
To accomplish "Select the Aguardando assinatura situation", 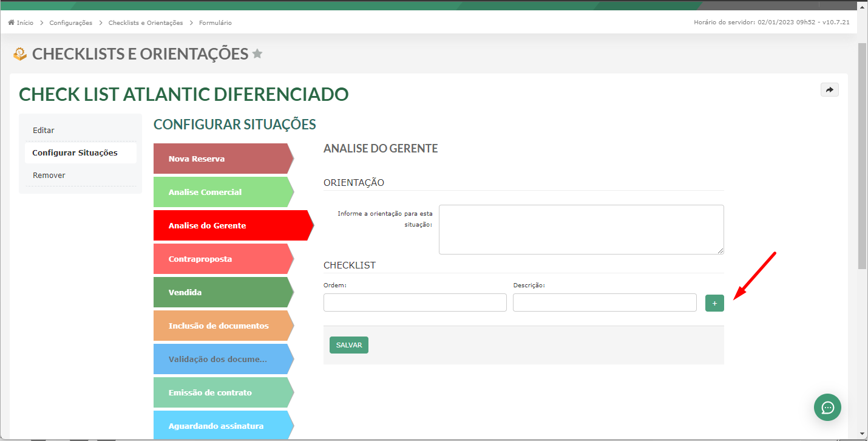I will (x=223, y=425).
